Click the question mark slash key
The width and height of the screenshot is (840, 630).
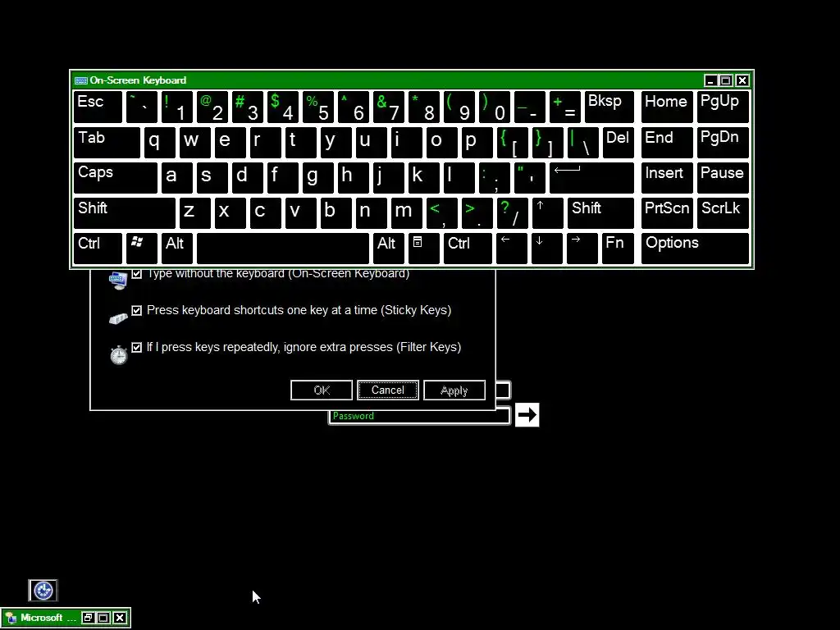pos(512,212)
